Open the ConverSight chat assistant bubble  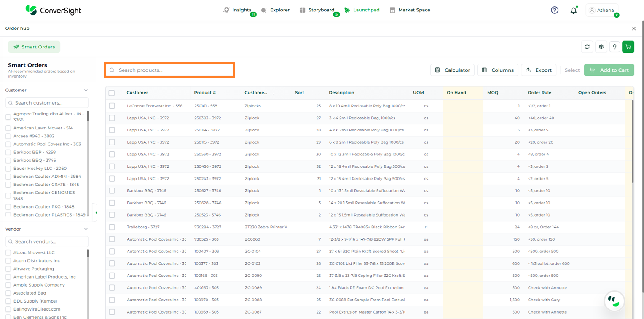pos(614,300)
